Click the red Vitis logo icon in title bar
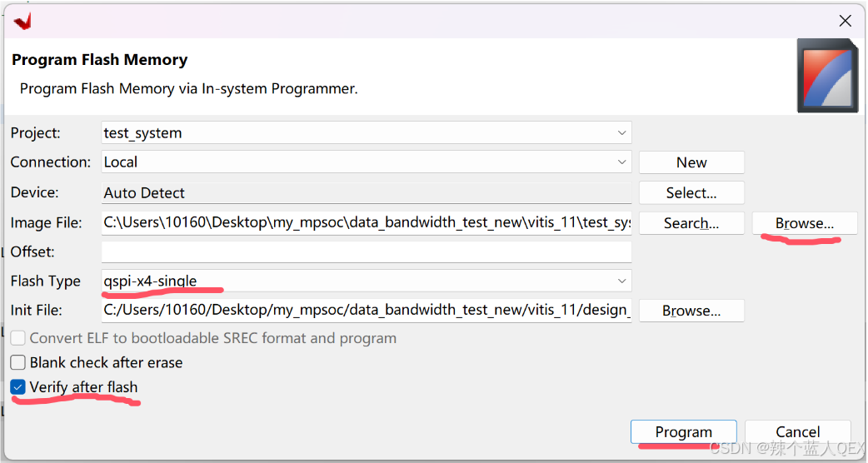Viewport: 868px width, 463px height. pyautogui.click(x=22, y=22)
